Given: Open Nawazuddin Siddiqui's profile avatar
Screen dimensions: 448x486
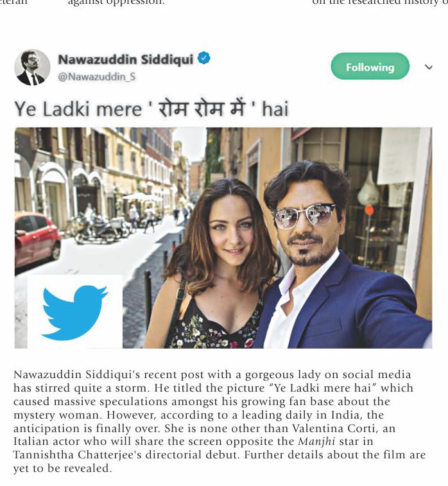Looking at the screenshot, I should pos(32,67).
